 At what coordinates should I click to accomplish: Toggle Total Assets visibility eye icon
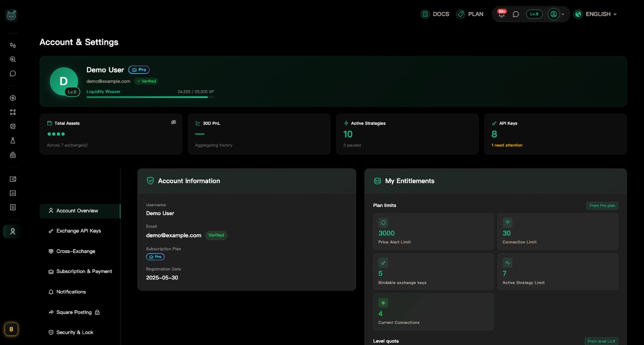coord(174,122)
